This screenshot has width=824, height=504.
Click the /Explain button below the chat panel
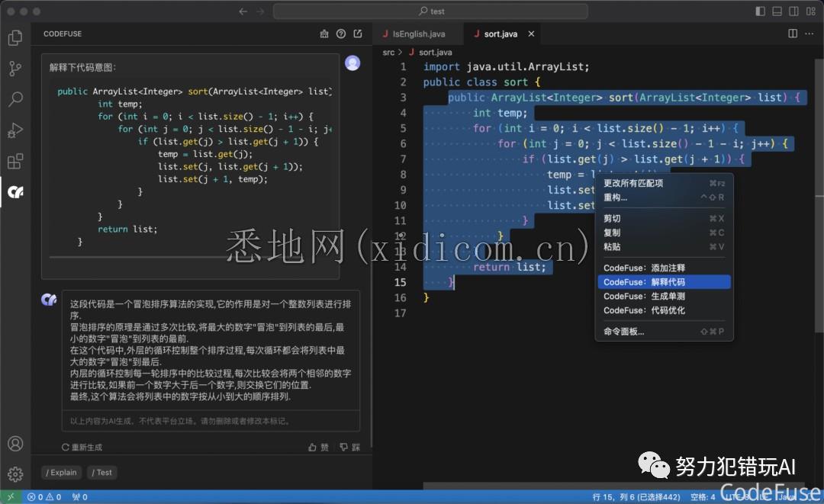tap(61, 472)
